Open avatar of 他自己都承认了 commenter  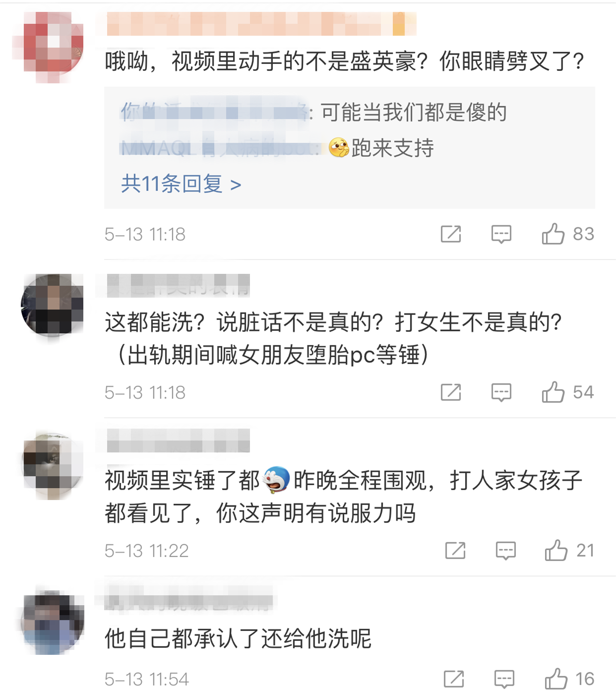click(x=53, y=622)
